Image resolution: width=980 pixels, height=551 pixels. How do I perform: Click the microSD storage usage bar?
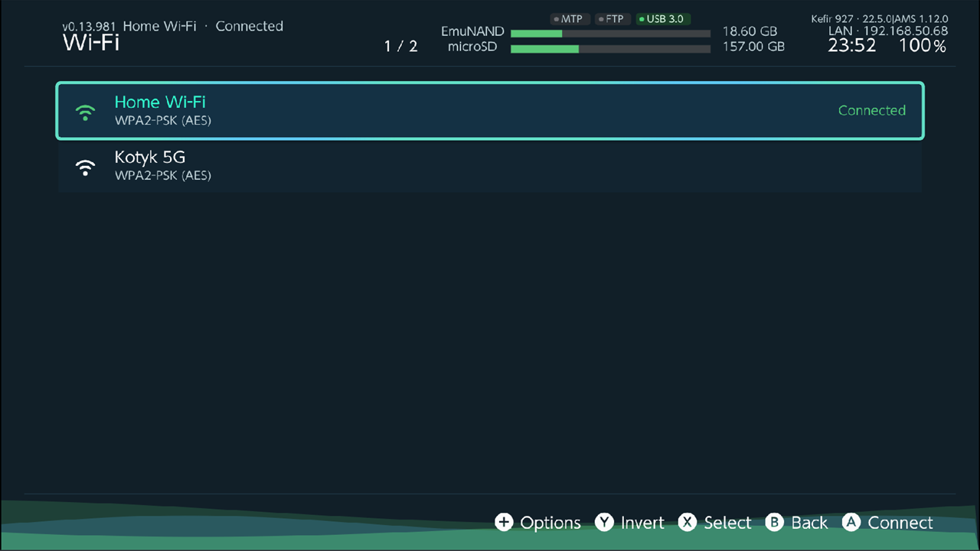click(x=610, y=49)
